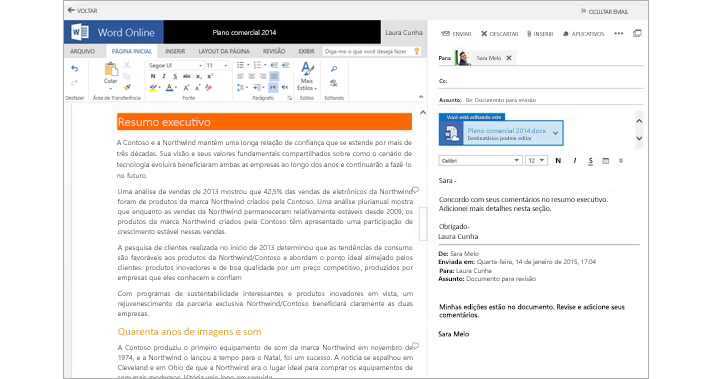Click the Find magnifier in Editando
713x379 pixels.
tap(334, 69)
